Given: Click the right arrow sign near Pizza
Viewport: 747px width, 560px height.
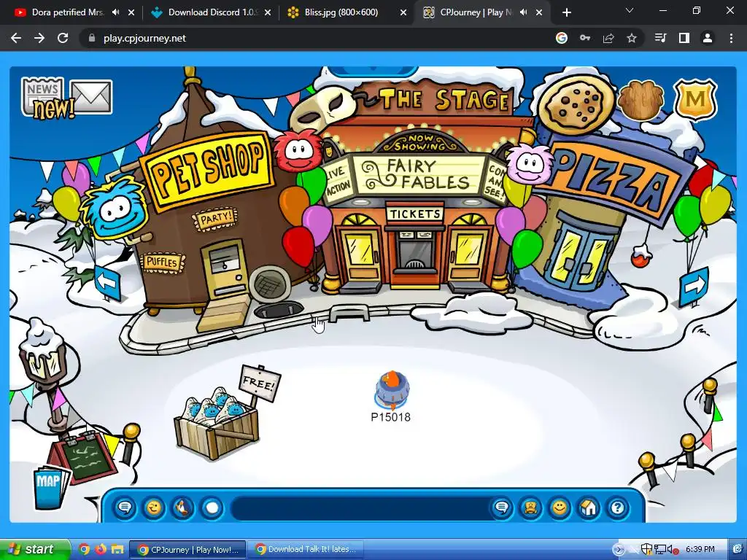Looking at the screenshot, I should coord(694,287).
